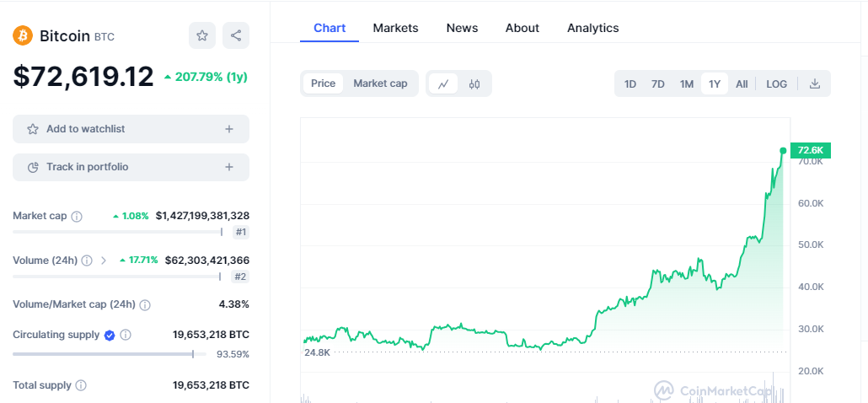The image size is (868, 403).
Task: Click the Track in portfolio button
Action: 131,167
